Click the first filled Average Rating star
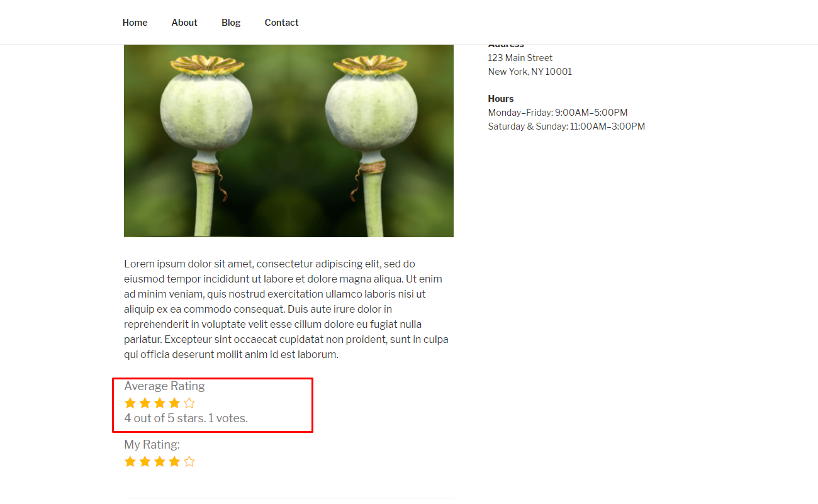 130,403
